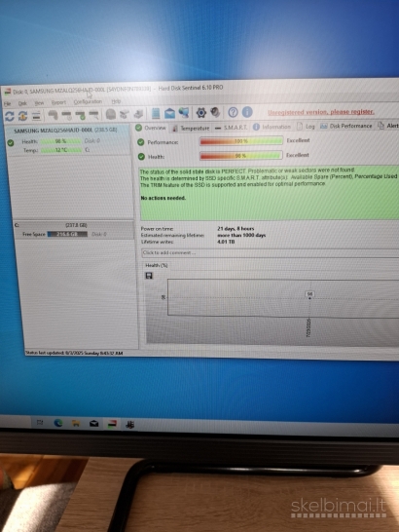399x532 pixels.
Task: Open the View menu
Action: pyautogui.click(x=39, y=103)
